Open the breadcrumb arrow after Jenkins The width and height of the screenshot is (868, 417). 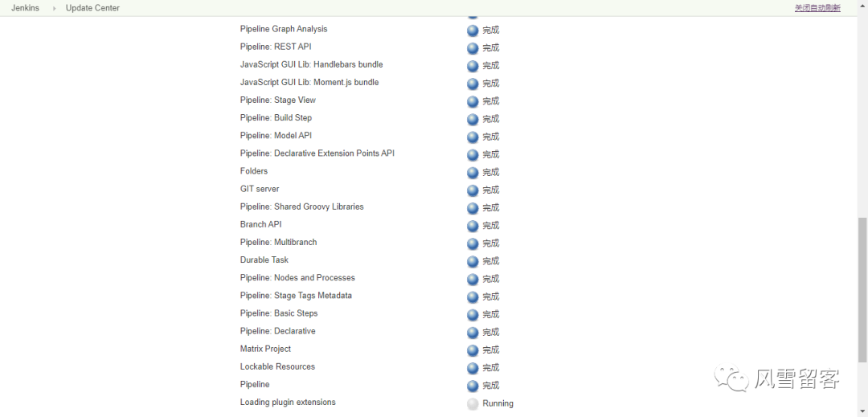[55, 8]
